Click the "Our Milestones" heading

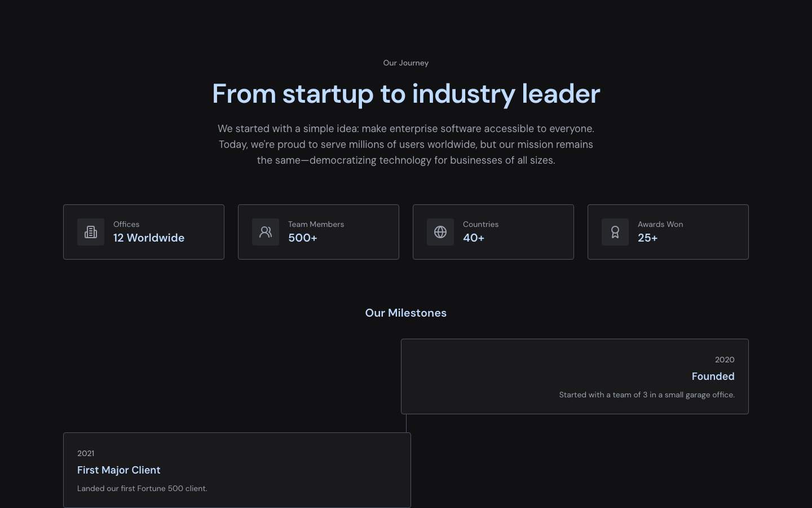coord(406,313)
